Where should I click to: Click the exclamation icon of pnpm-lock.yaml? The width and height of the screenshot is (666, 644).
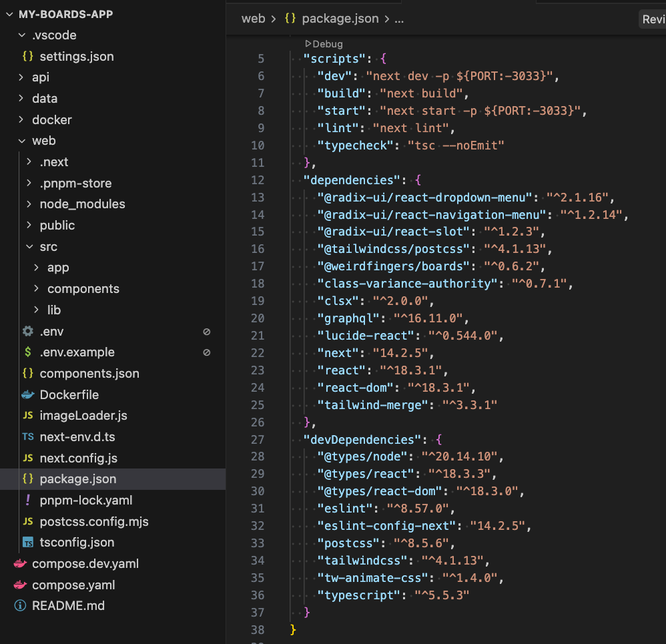tap(27, 500)
